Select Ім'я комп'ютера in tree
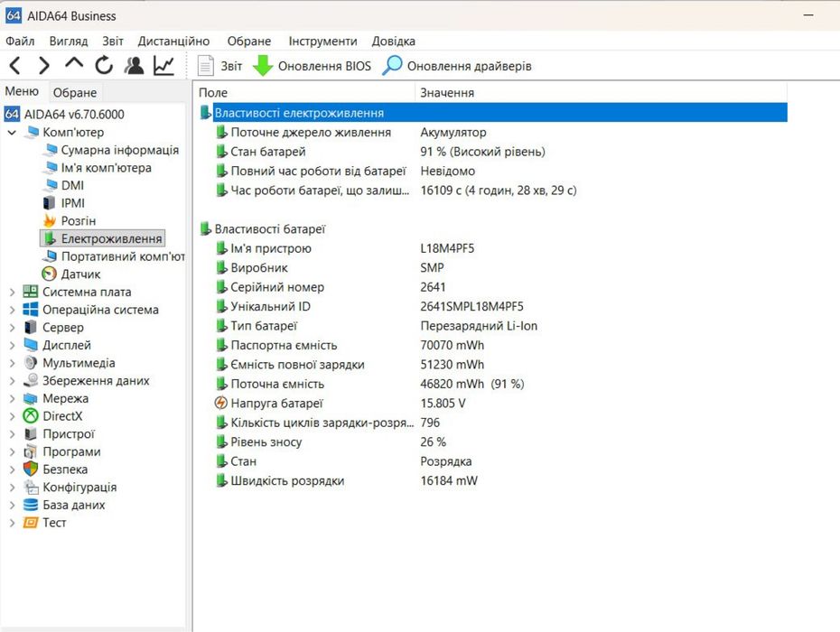The width and height of the screenshot is (840, 632). [x=106, y=168]
